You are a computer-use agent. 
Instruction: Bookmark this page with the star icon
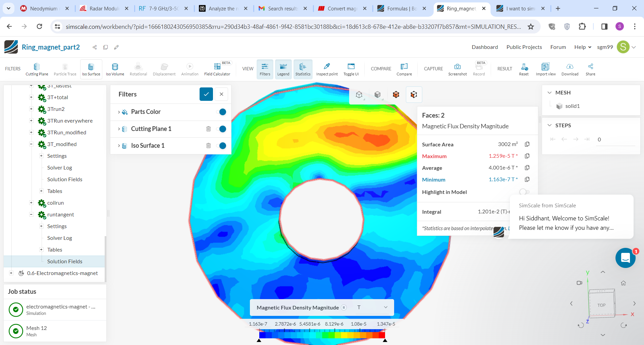click(531, 26)
